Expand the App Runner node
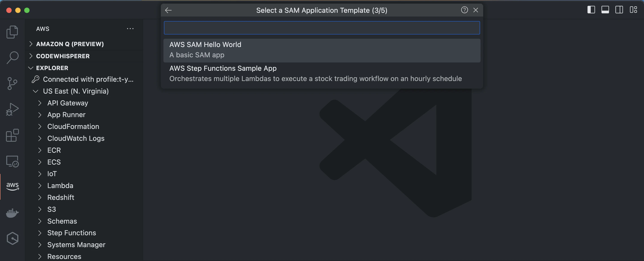The height and width of the screenshot is (261, 644). [x=40, y=115]
